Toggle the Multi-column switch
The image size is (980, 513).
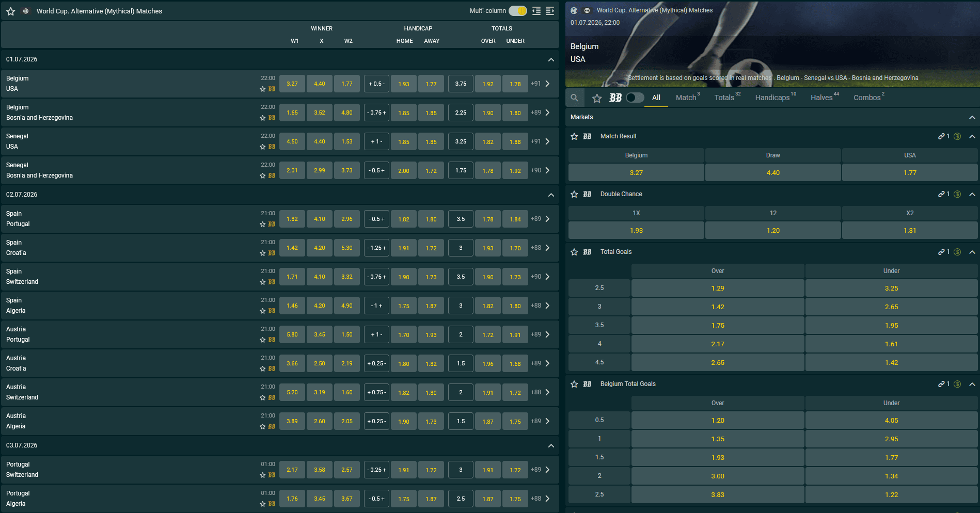point(517,11)
